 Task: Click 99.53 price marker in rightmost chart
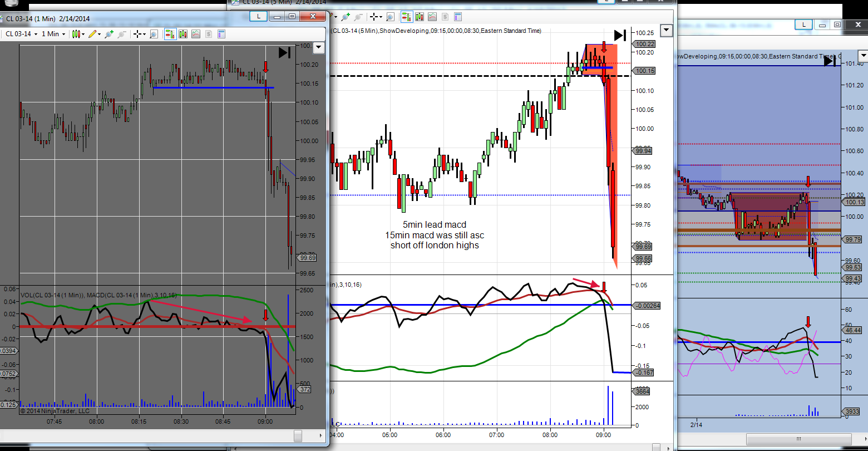(853, 268)
